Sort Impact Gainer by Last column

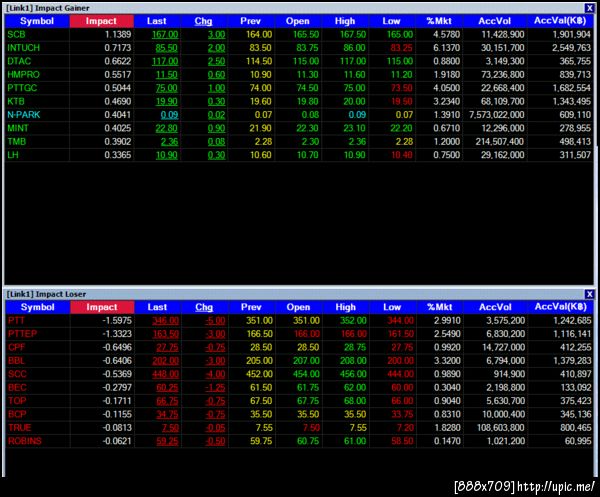point(157,21)
